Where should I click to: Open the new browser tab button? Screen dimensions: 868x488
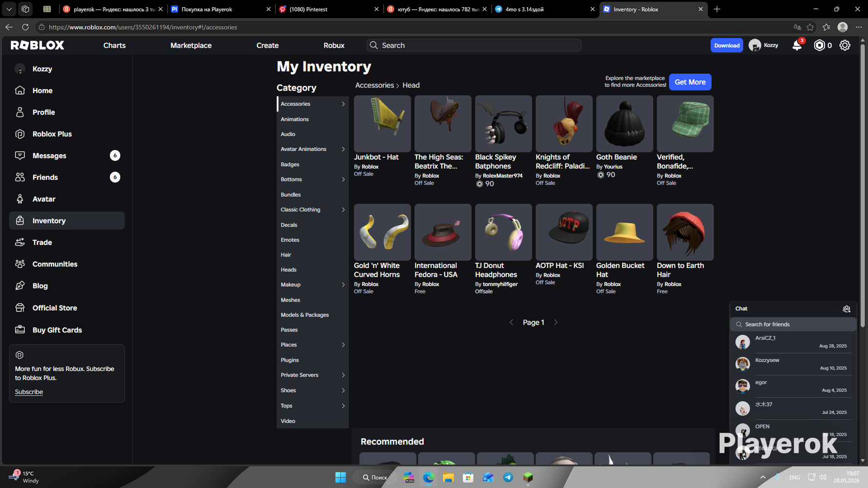[x=717, y=9]
